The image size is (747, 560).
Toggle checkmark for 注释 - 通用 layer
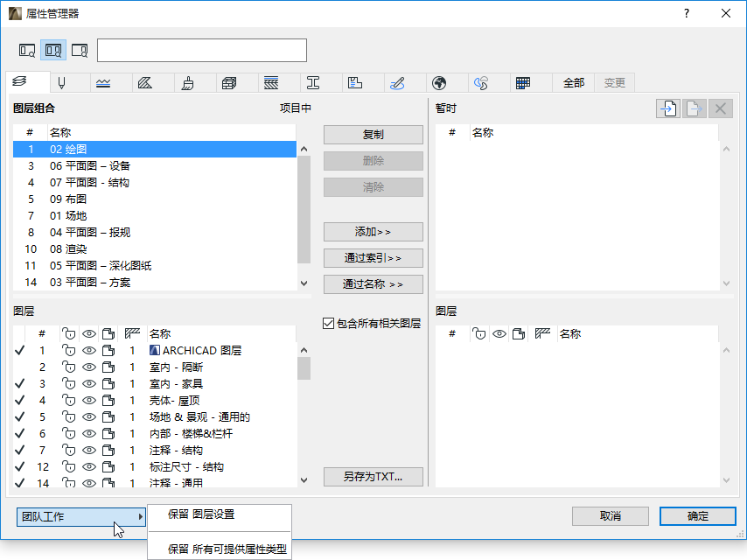pos(19,483)
